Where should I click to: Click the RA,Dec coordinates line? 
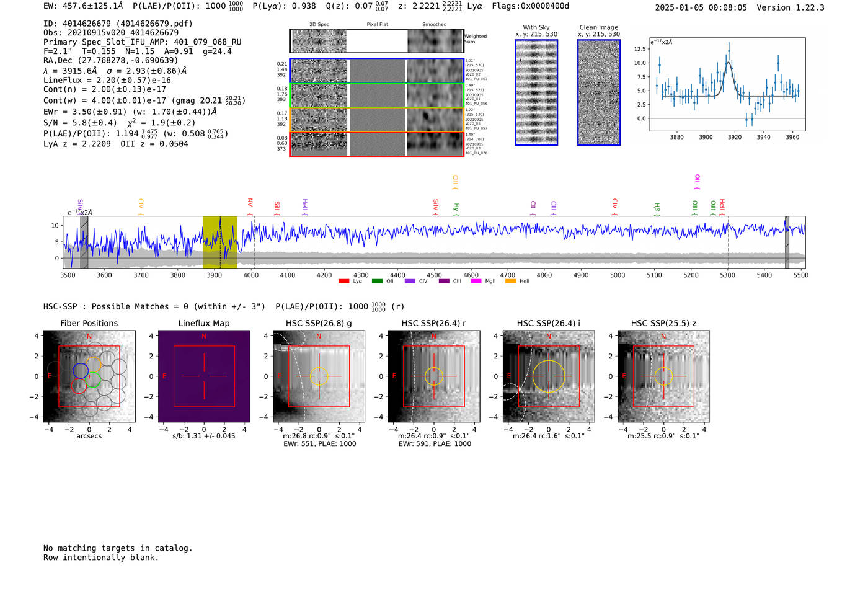coord(110,60)
